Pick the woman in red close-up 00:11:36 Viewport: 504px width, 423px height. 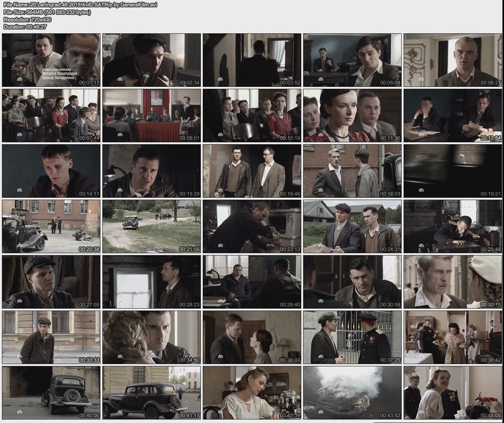tap(352, 116)
